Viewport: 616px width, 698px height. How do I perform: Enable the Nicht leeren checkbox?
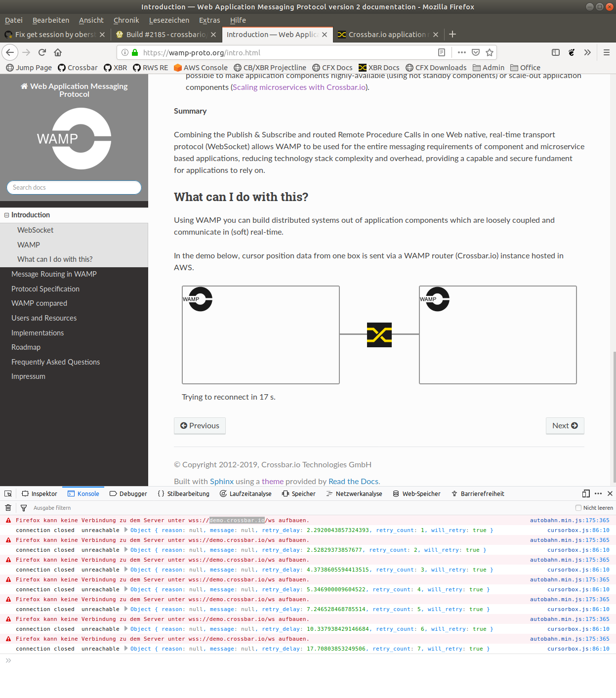(x=578, y=508)
